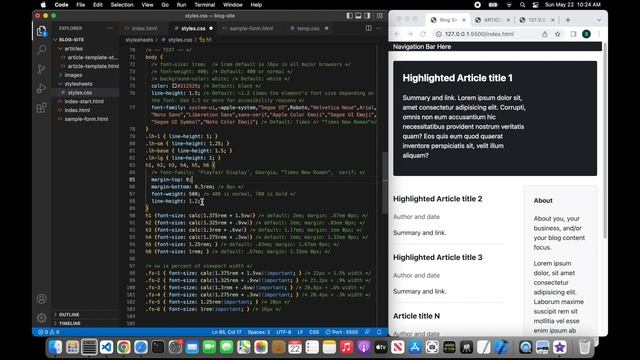This screenshot has width=640, height=360.
Task: Open the Chrome side panel icon
Action: 573,34
